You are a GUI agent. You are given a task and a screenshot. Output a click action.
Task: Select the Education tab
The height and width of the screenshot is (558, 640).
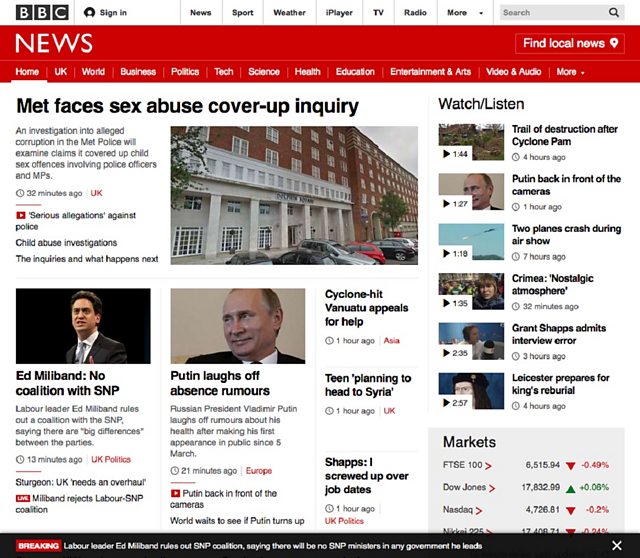[355, 72]
